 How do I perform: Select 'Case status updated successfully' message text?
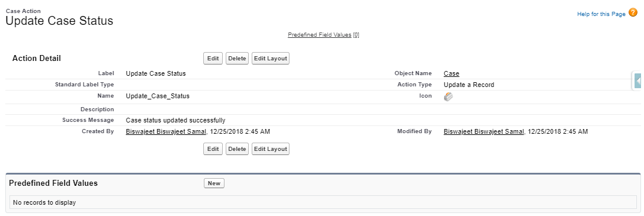coord(175,121)
